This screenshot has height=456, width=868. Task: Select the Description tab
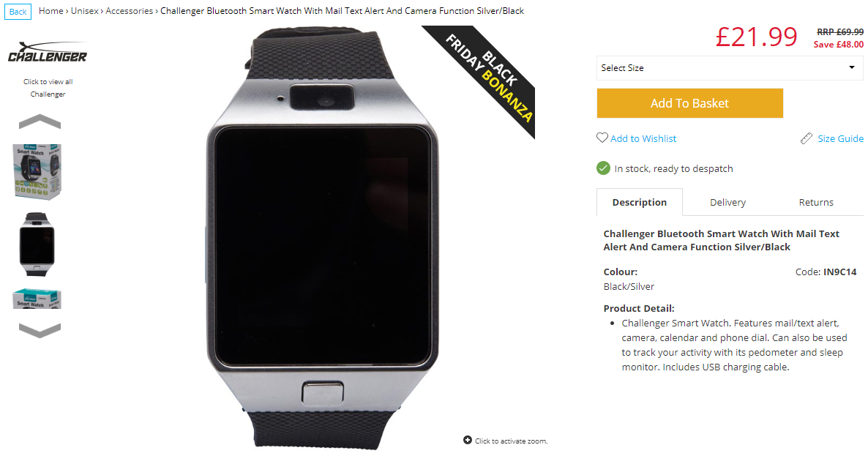(x=640, y=202)
